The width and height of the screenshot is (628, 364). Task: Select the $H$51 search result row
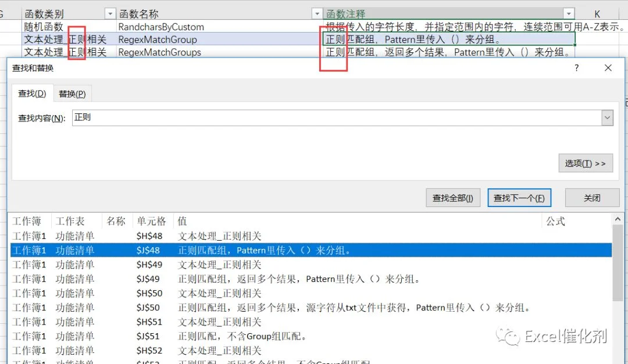(x=311, y=322)
